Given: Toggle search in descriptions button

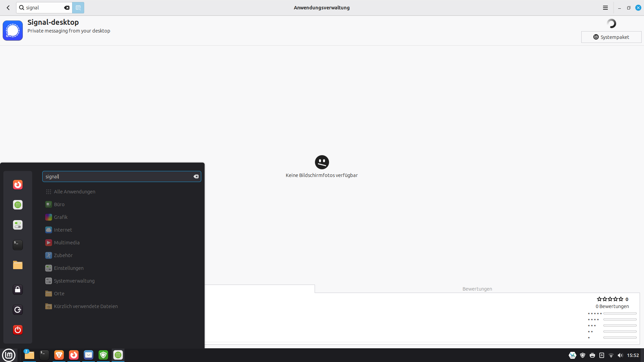Looking at the screenshot, I should [78, 8].
